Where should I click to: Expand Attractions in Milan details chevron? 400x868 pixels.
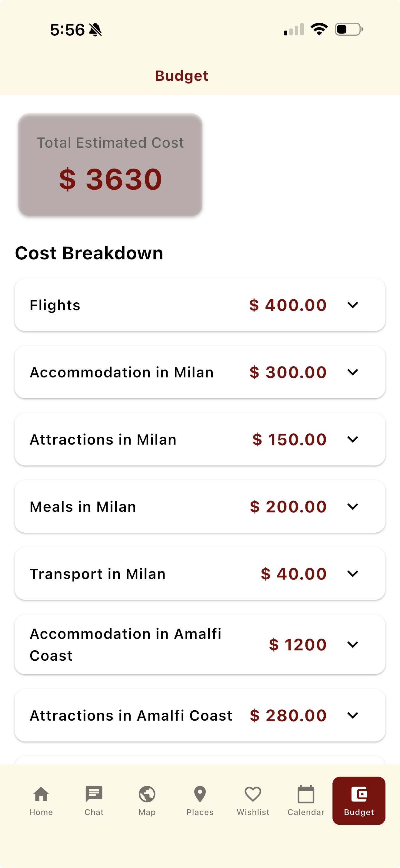click(x=352, y=439)
